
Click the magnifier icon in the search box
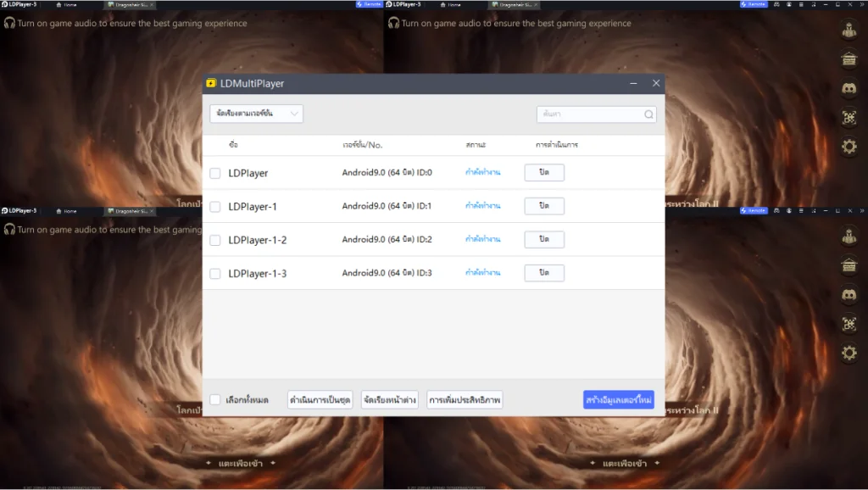point(648,114)
